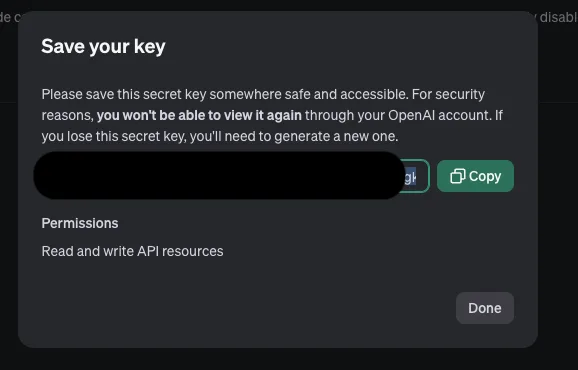This screenshot has width=578, height=370.
Task: Click the "For security" words in the paragraph
Action: [x=448, y=94]
